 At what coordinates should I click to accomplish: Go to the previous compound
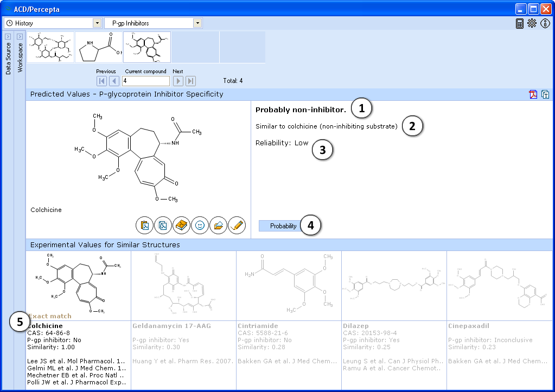(114, 81)
